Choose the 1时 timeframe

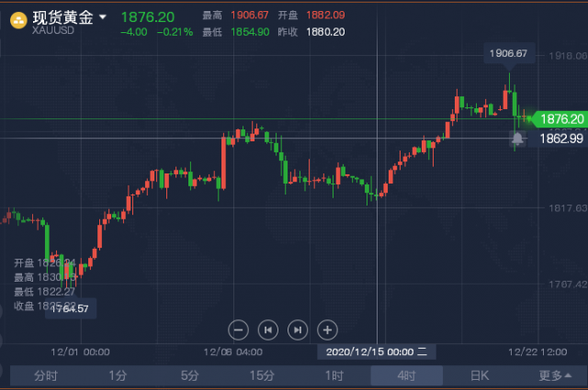point(334,375)
